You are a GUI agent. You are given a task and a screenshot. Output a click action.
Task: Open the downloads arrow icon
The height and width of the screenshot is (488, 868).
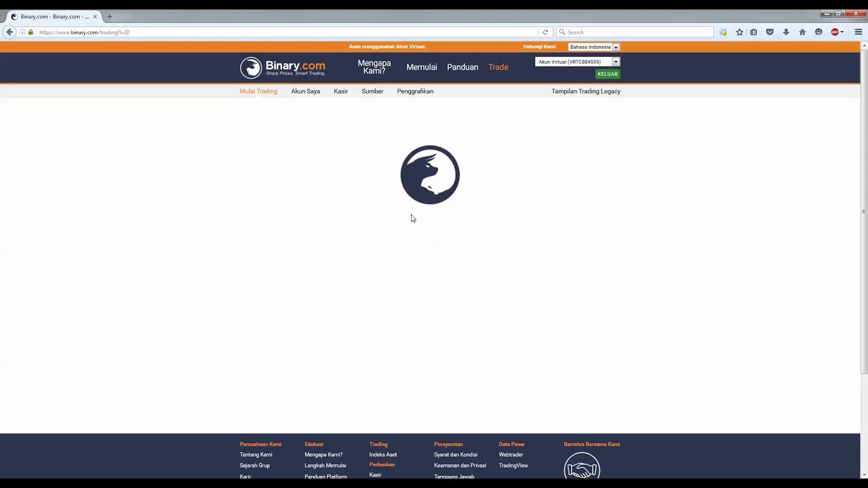(x=786, y=32)
